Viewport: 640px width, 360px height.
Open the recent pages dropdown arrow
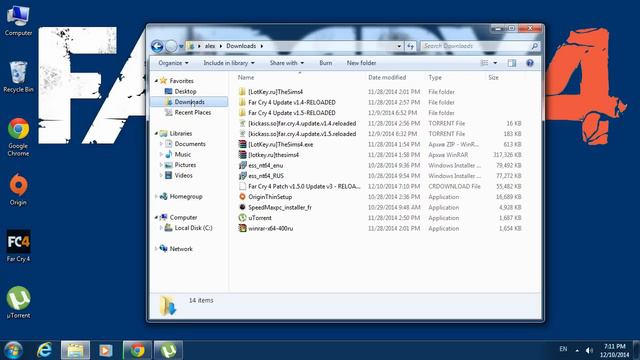(x=181, y=47)
